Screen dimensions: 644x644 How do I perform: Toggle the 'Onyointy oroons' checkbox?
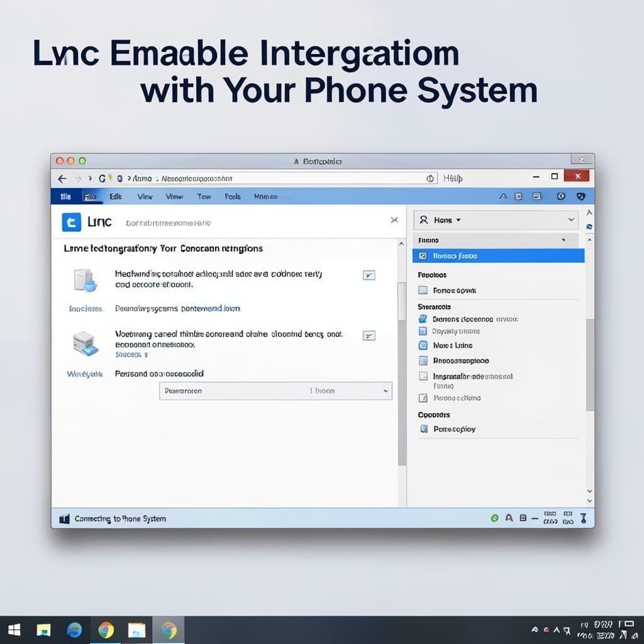pyautogui.click(x=423, y=331)
